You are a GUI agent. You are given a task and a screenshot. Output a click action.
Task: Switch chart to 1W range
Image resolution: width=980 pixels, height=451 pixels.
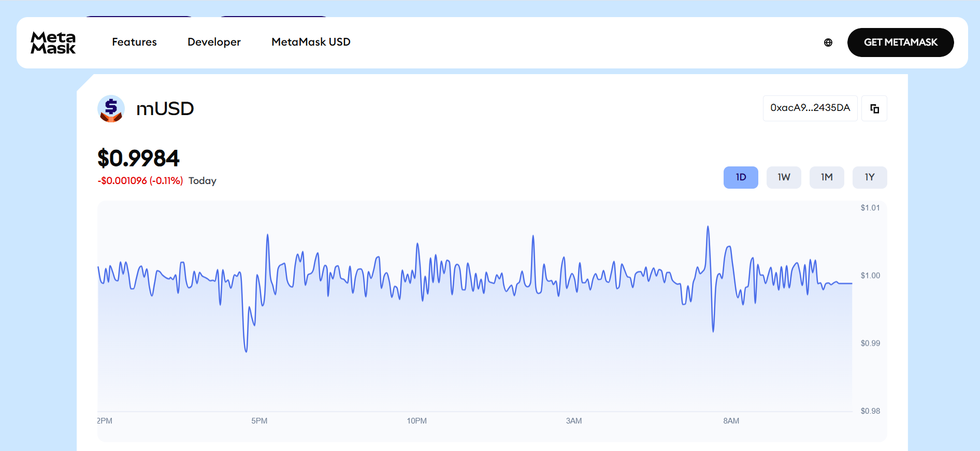point(784,177)
